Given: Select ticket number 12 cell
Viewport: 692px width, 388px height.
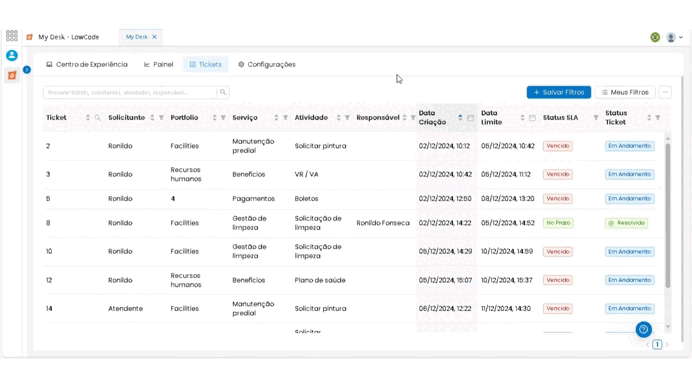Looking at the screenshot, I should click(x=49, y=280).
